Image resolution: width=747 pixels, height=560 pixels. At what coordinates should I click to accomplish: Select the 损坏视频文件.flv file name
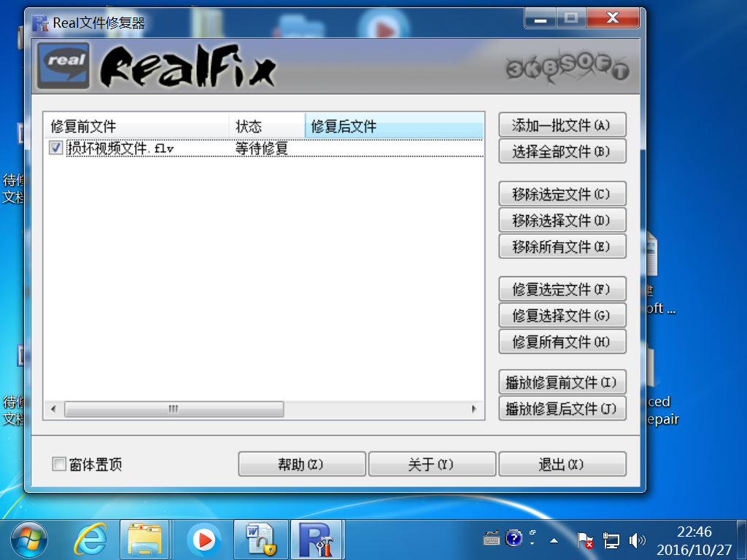120,148
